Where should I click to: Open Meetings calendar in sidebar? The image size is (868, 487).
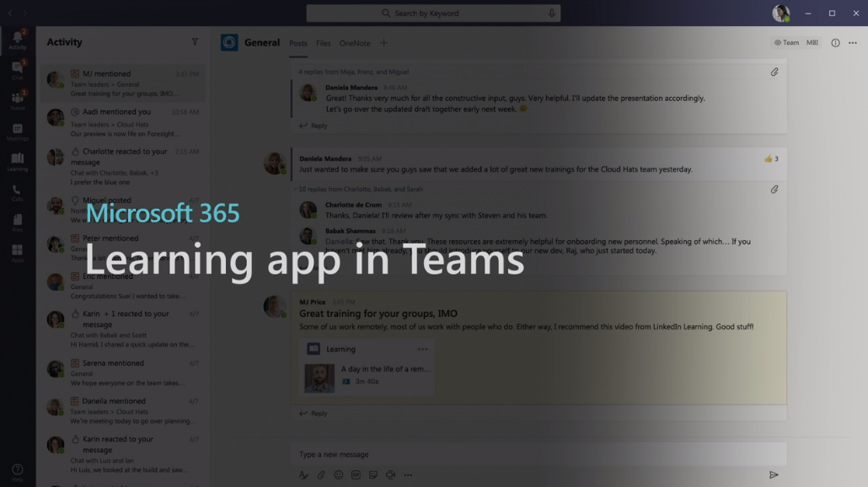(17, 131)
